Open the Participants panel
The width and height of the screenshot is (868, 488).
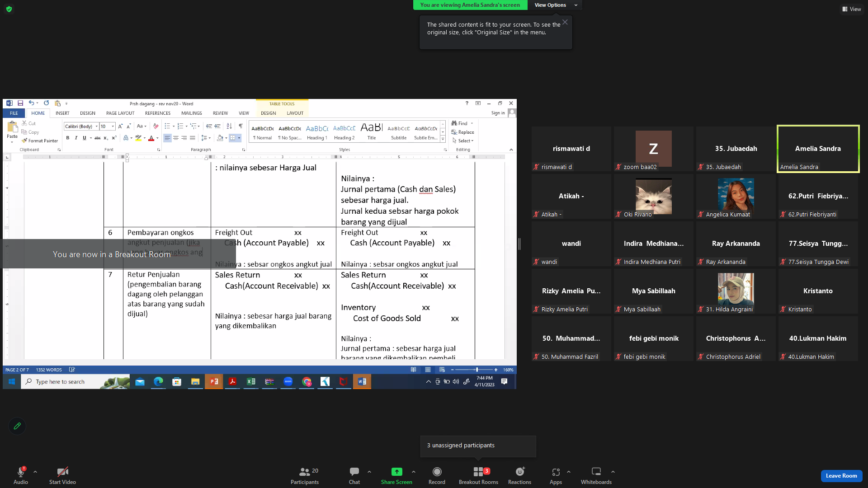pyautogui.click(x=305, y=475)
